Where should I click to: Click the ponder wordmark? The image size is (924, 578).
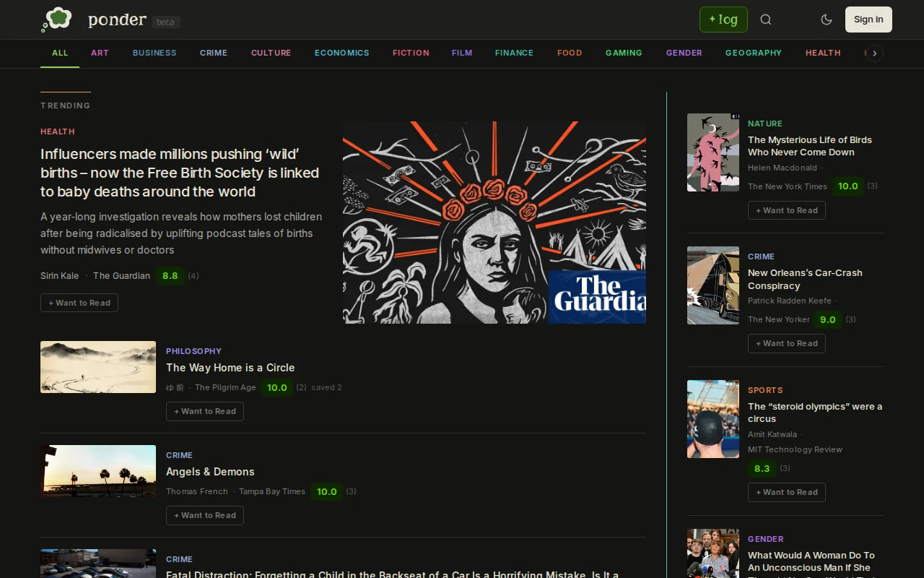(117, 20)
